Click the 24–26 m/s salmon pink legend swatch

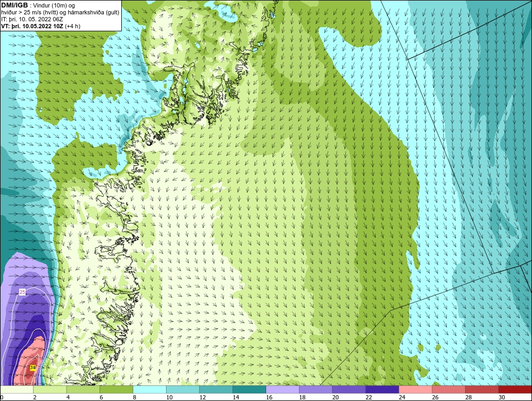(415, 389)
